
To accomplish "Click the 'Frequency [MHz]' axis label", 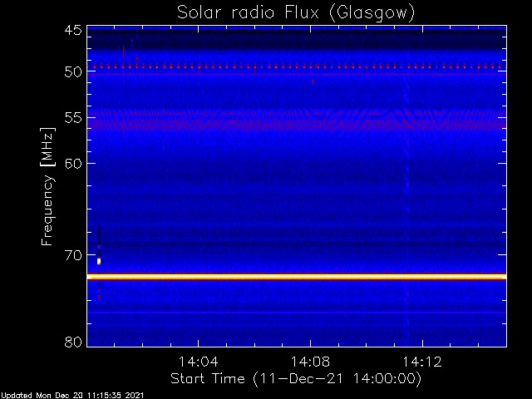I will 47,186.
